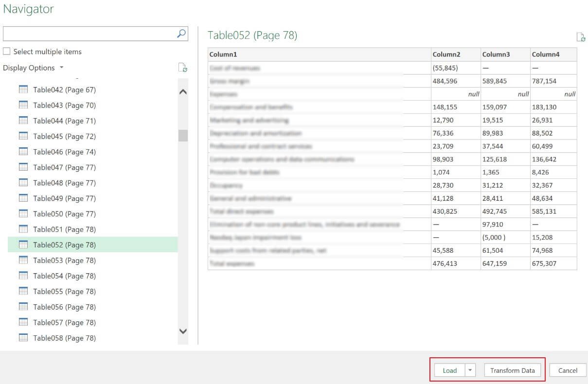This screenshot has height=384, width=588.
Task: Click the table icon beside Table052
Action: [x=23, y=244]
